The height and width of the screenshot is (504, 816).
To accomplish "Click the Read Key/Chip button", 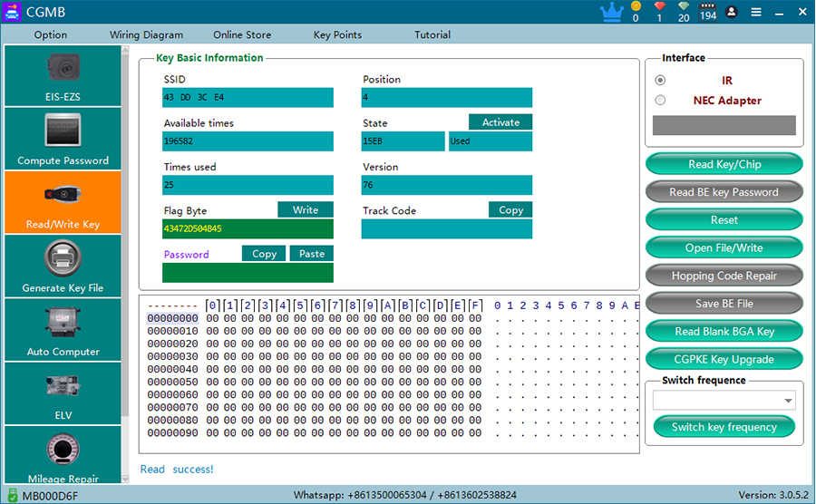I will point(724,164).
